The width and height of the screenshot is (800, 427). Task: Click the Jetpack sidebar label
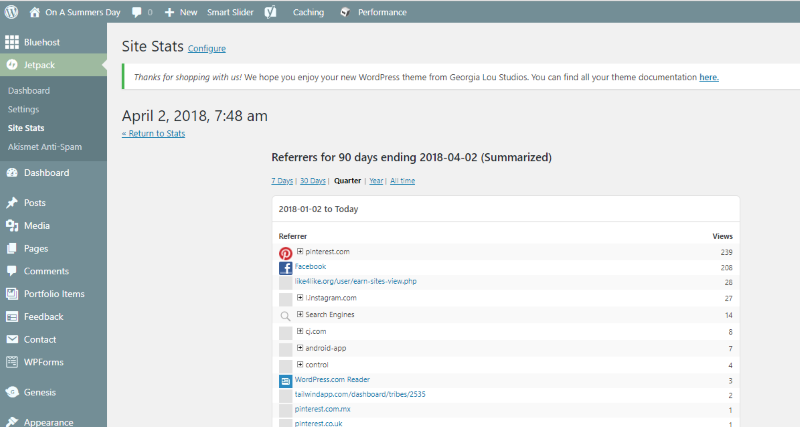coord(39,65)
